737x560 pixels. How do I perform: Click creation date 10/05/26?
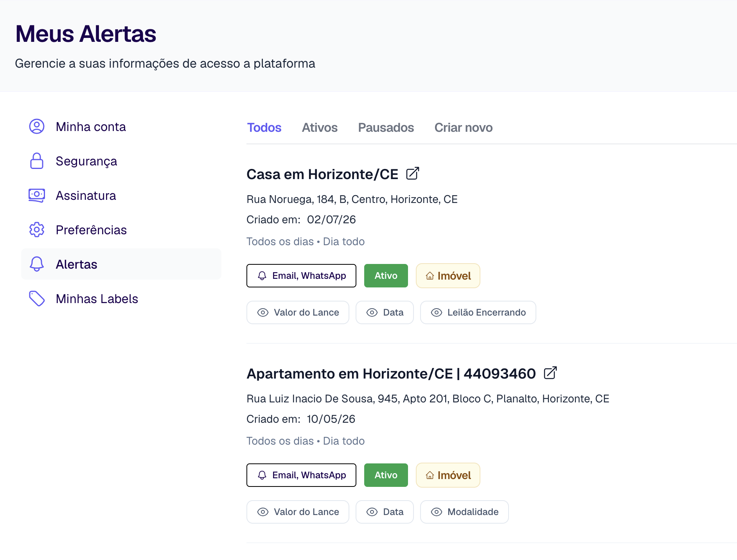pos(331,419)
